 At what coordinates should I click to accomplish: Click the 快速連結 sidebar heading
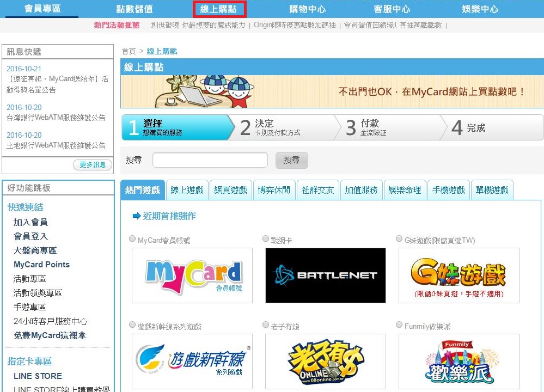(x=26, y=207)
